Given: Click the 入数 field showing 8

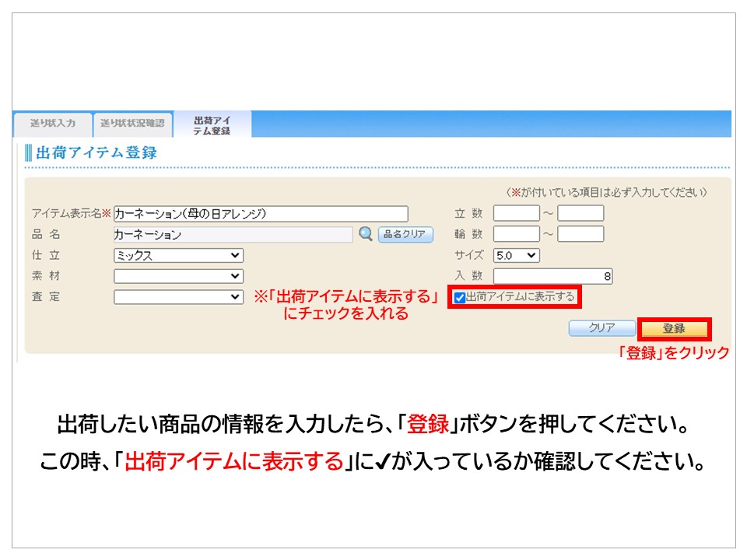Looking at the screenshot, I should (x=553, y=276).
